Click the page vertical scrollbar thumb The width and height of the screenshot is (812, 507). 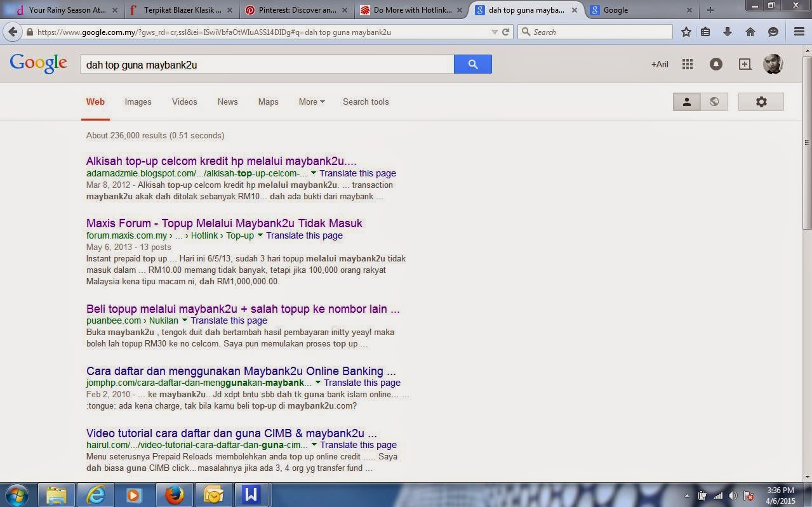(807, 142)
